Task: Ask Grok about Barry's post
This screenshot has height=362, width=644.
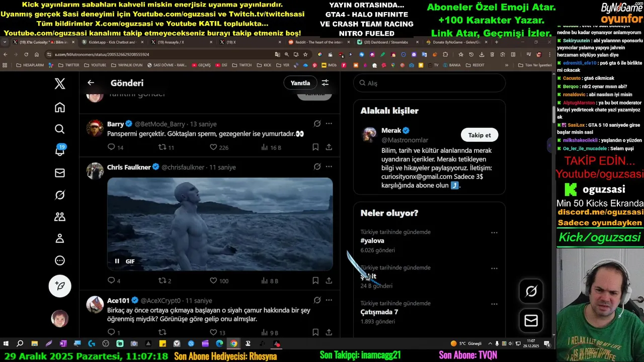Action: [317, 123]
